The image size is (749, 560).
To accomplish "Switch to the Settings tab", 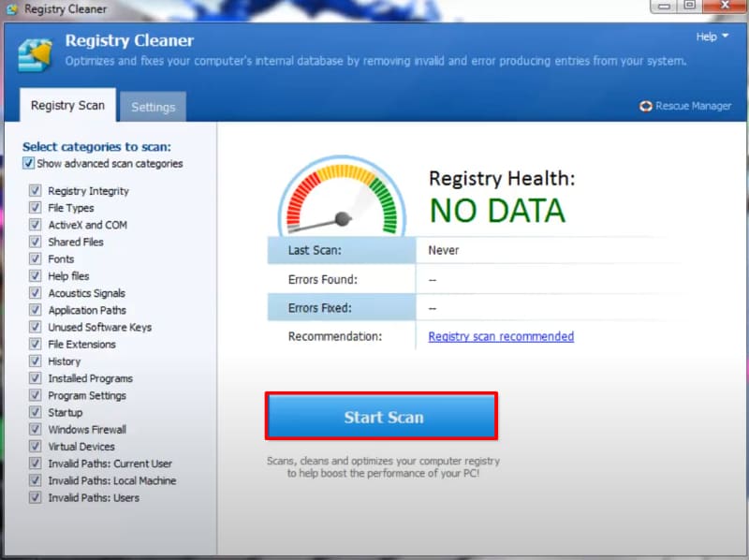I will point(153,107).
